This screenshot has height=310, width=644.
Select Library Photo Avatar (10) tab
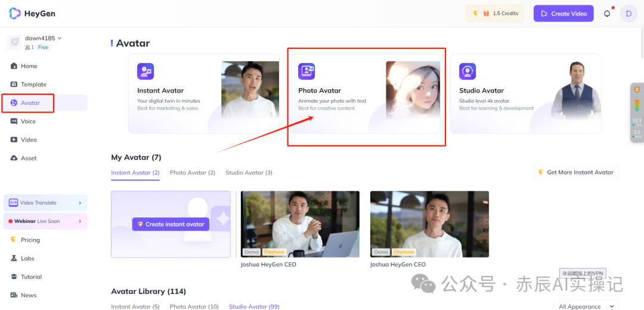194,306
